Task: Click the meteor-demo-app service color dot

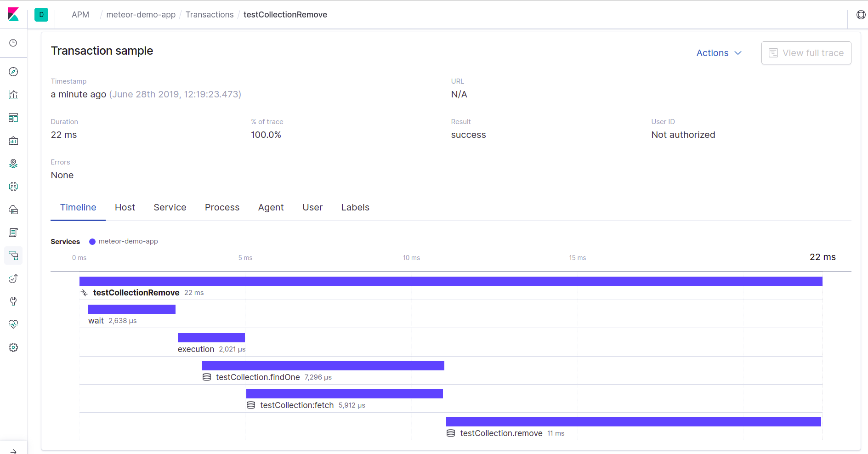Action: (x=92, y=242)
